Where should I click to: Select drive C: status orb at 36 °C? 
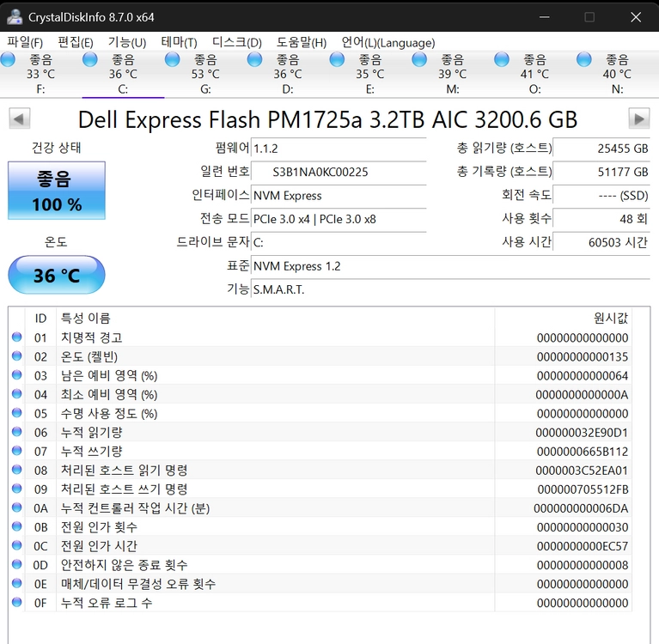tap(90, 59)
